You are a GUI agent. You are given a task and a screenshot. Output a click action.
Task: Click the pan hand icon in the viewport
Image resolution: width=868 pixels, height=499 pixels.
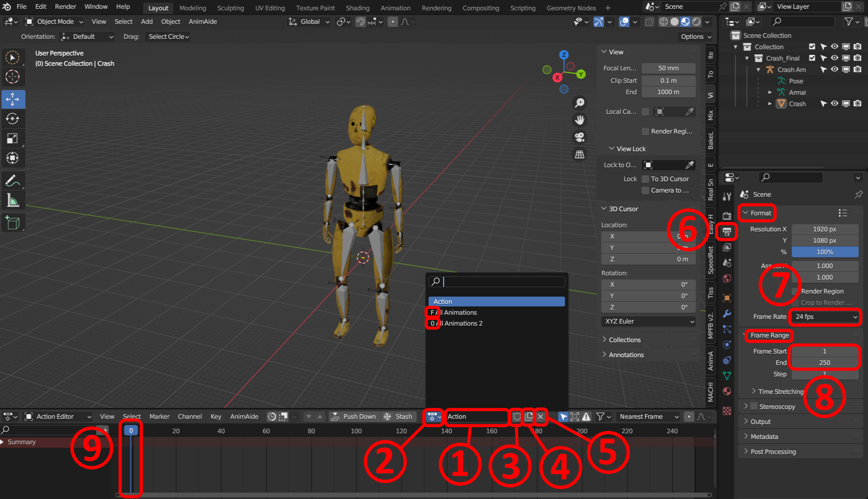[x=580, y=120]
